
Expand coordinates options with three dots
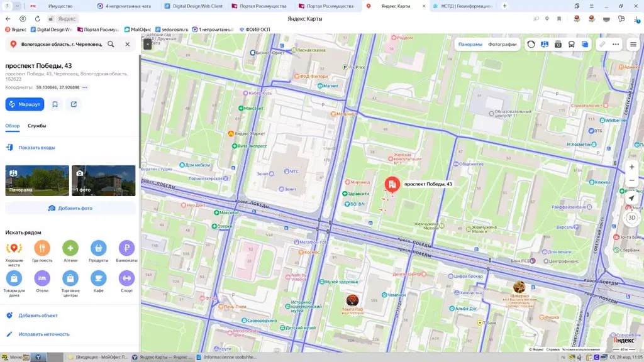[x=85, y=87]
